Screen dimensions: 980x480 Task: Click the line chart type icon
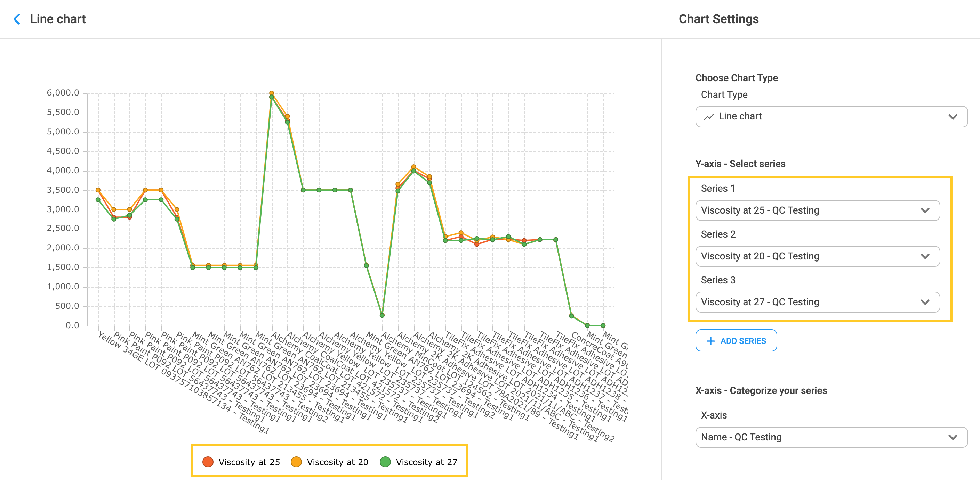[x=708, y=117]
